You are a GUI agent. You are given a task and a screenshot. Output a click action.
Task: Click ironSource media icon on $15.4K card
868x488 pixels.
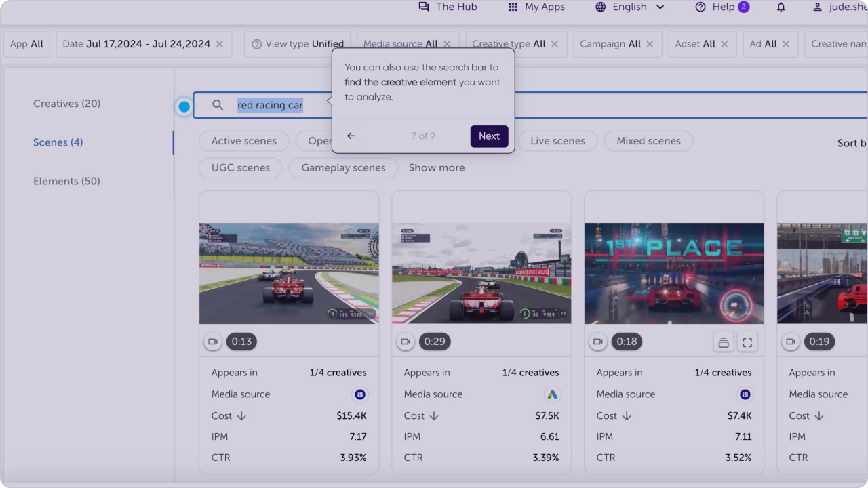tap(360, 394)
